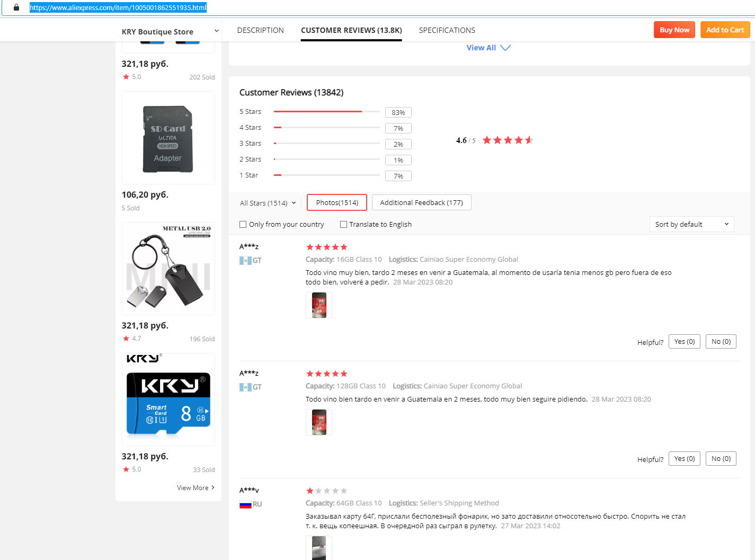Click five-star rating of 128GB Class 10 review

tap(326, 374)
